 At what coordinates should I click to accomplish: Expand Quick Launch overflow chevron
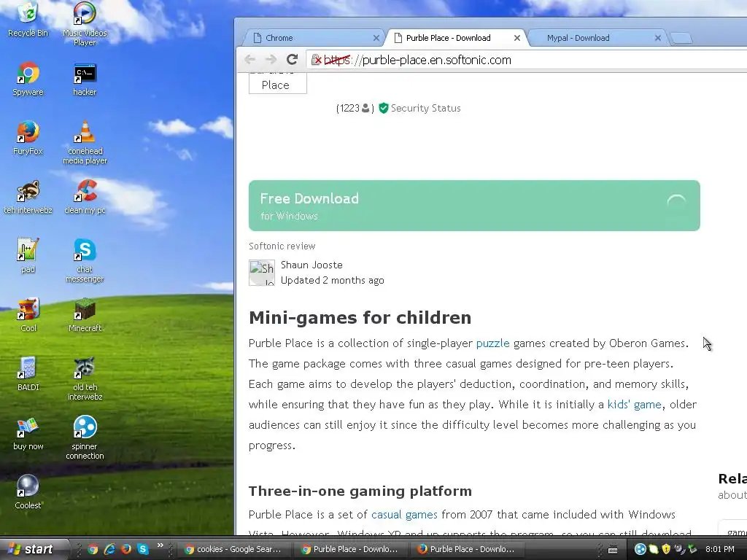[x=160, y=545]
